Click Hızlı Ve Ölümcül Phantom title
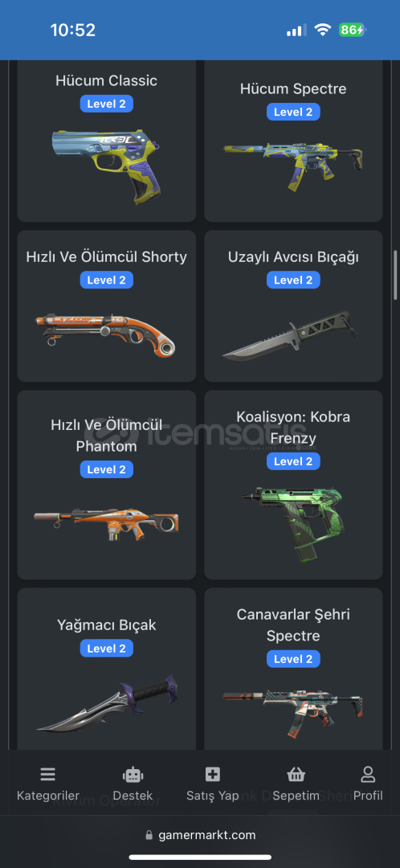 (x=107, y=435)
